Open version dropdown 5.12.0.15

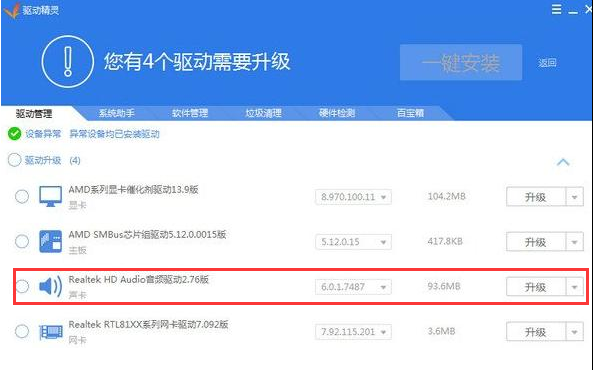pos(353,242)
